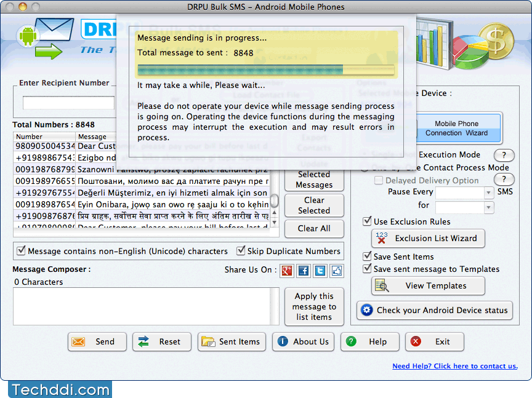Select the row starting 'Ezigbo nd'
The height and width of the screenshot is (398, 532).
[65, 157]
